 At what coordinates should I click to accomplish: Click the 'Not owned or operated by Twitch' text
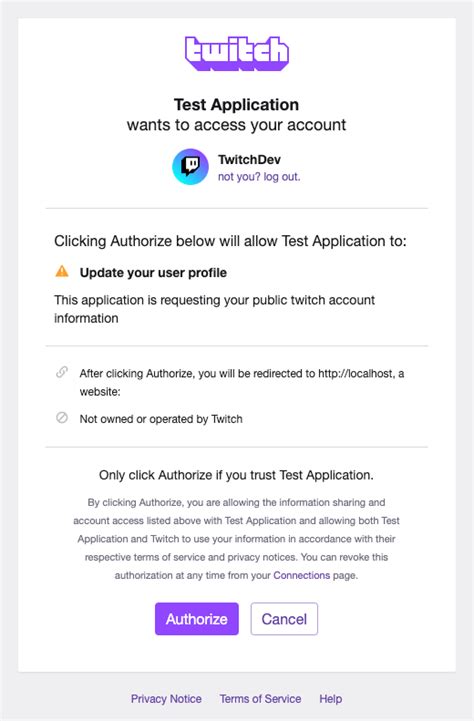point(161,419)
